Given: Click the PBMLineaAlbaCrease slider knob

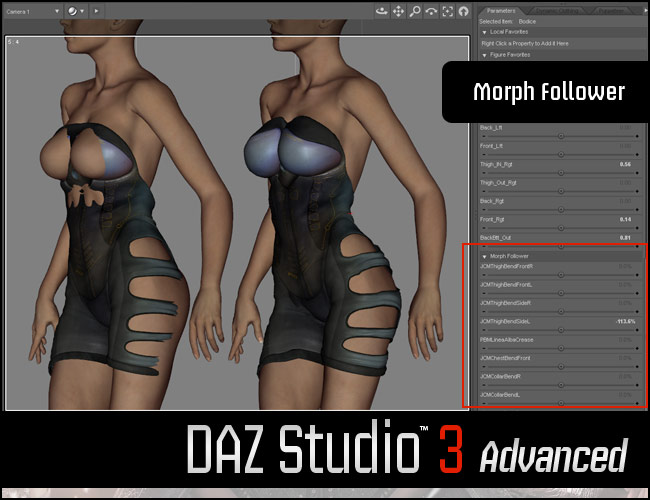Looking at the screenshot, I should (561, 348).
